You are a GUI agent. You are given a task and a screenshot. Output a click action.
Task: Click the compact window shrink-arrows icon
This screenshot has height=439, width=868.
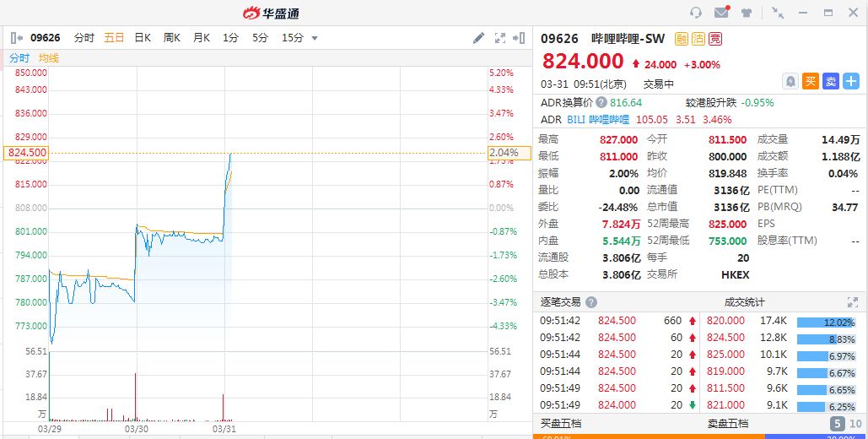point(778,13)
